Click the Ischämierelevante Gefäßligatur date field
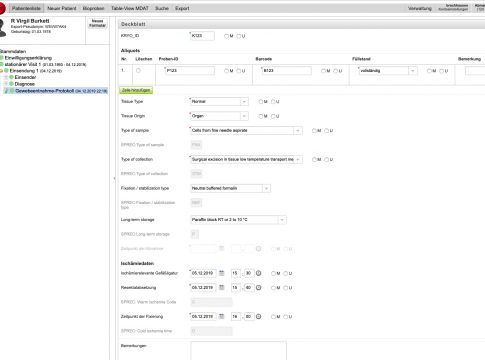 click(x=203, y=273)
